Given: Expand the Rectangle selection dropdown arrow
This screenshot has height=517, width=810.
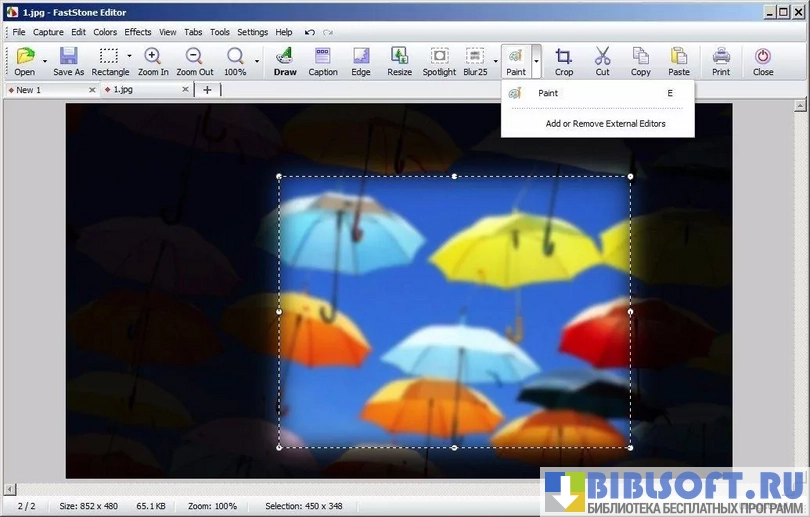Looking at the screenshot, I should tap(129, 57).
